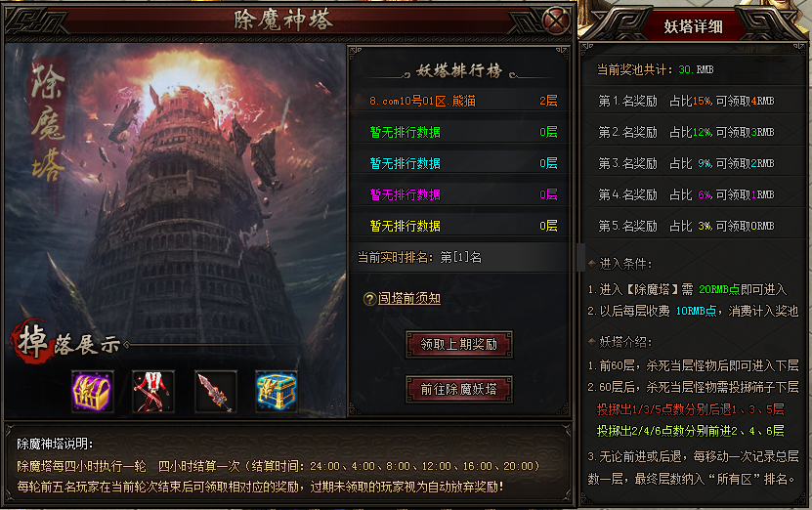This screenshot has height=510, width=812.
Task: Click the sword weapon drop icon
Action: (x=215, y=391)
